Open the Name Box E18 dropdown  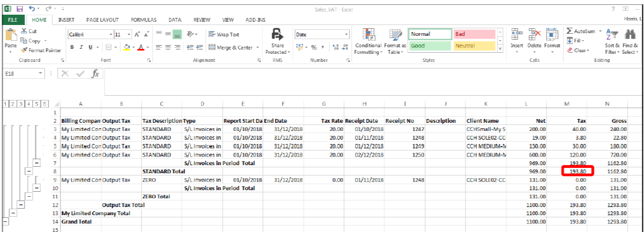(40, 74)
